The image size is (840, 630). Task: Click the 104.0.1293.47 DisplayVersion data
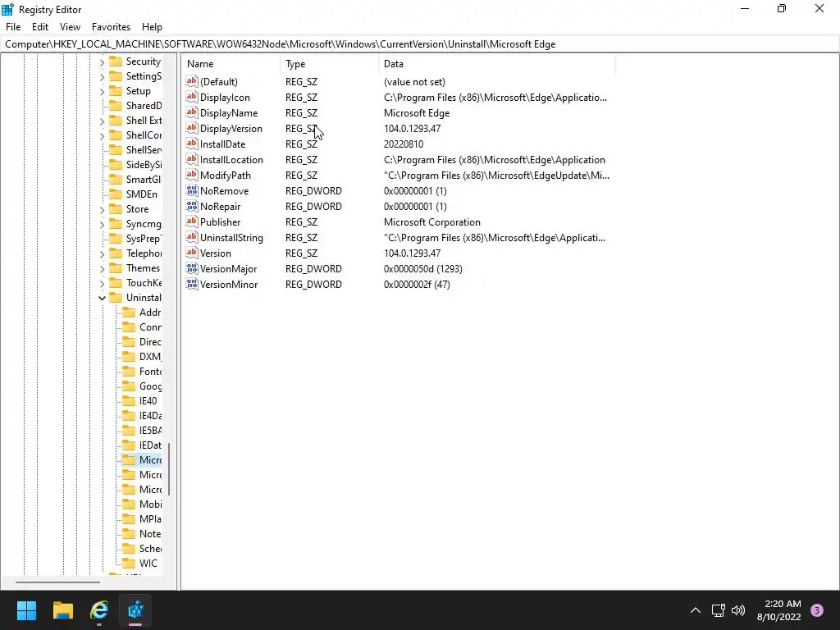412,129
